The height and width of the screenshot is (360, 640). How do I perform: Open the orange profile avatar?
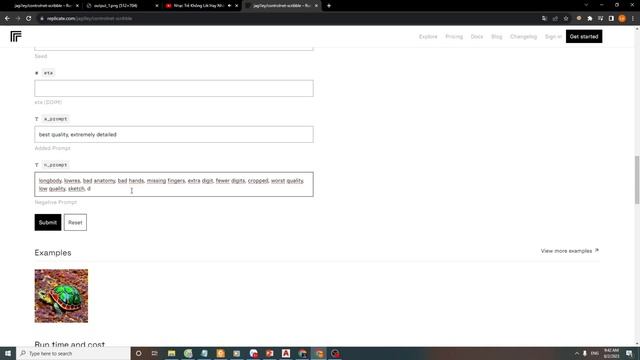point(622,18)
